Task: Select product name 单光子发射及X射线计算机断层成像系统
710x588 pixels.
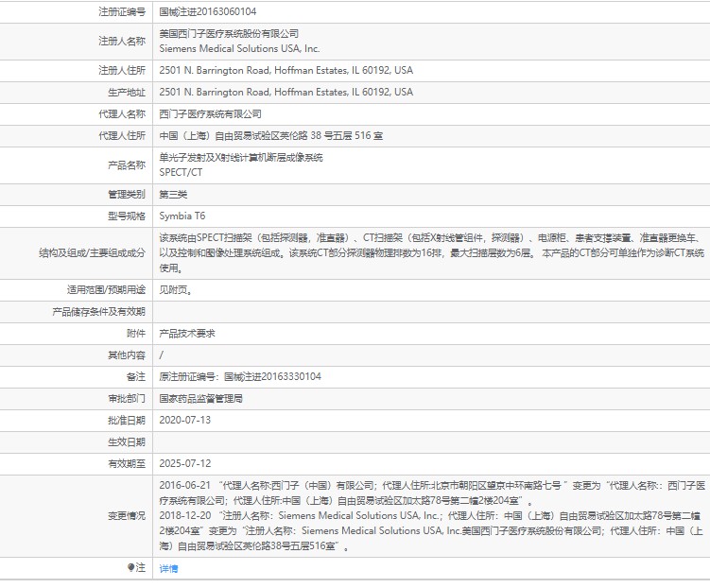Action: (241, 158)
